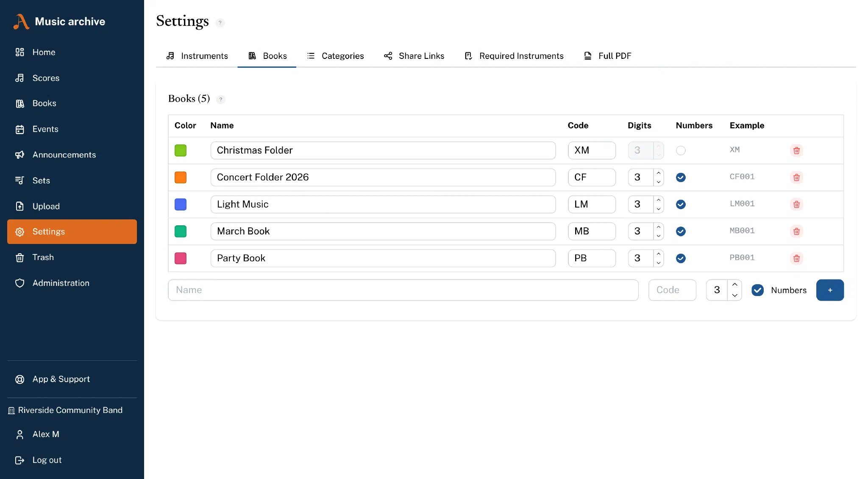
Task: Toggle Numbers for Concert Folder 2026
Action: coord(681,177)
